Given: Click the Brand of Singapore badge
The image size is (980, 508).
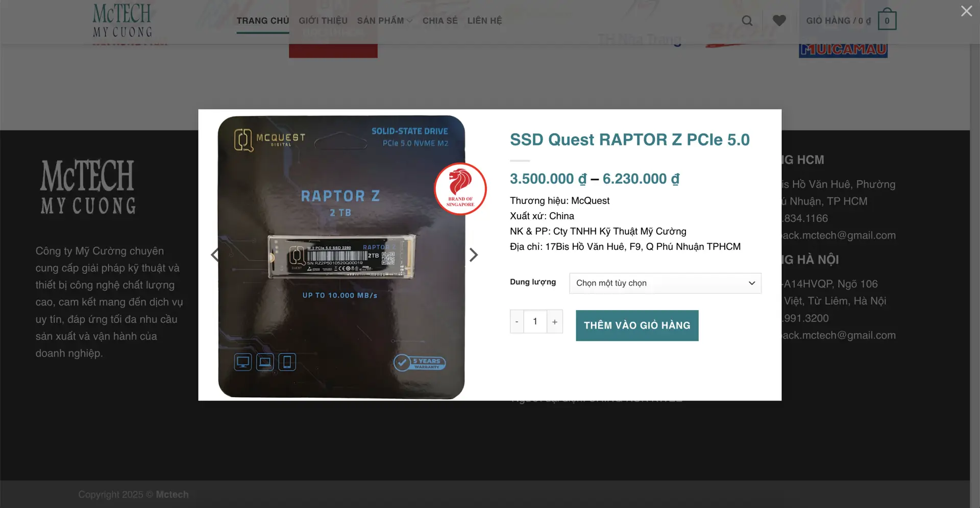Looking at the screenshot, I should [x=460, y=188].
